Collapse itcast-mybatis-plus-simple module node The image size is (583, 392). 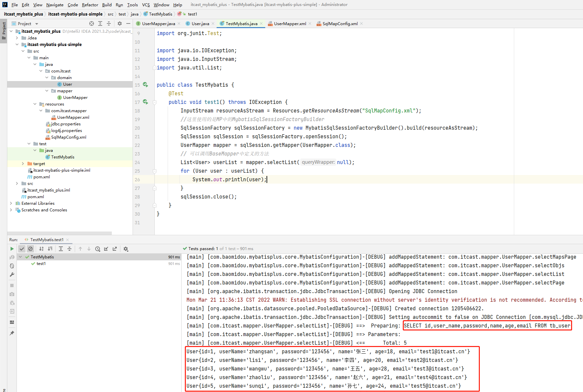click(17, 44)
